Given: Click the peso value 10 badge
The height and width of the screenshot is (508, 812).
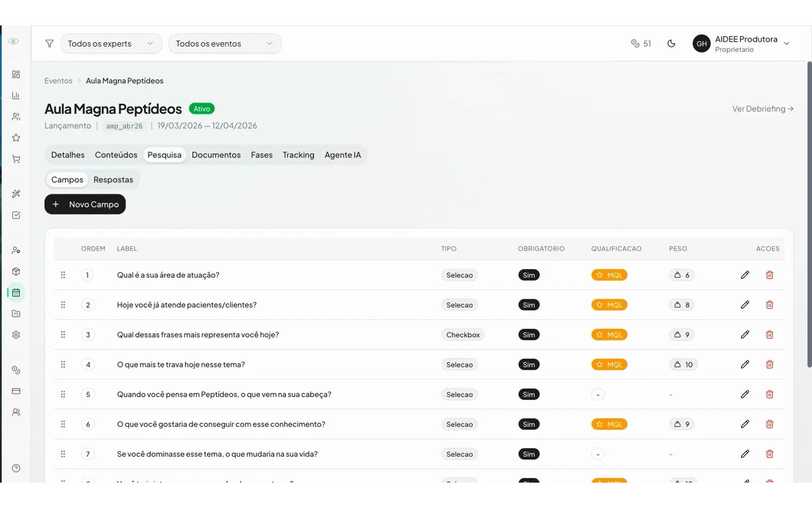Looking at the screenshot, I should (683, 365).
